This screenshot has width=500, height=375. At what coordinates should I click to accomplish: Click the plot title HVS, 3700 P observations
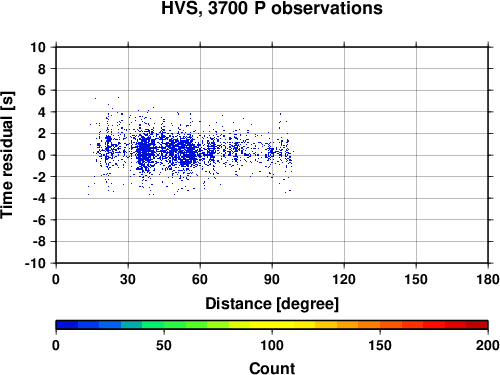pyautogui.click(x=272, y=8)
